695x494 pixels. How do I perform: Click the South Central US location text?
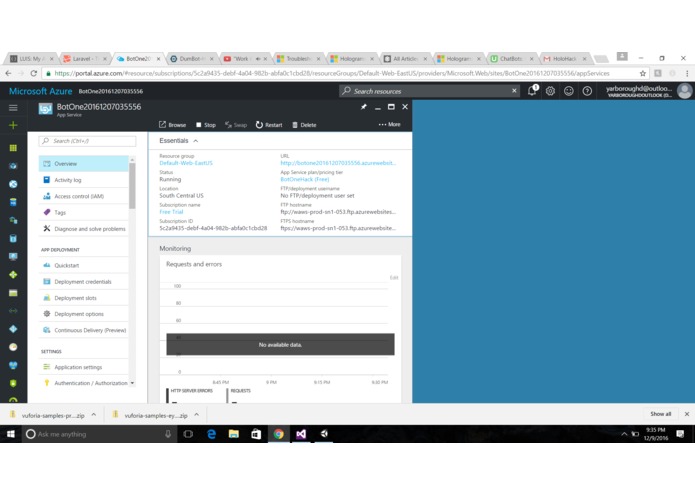tap(181, 195)
